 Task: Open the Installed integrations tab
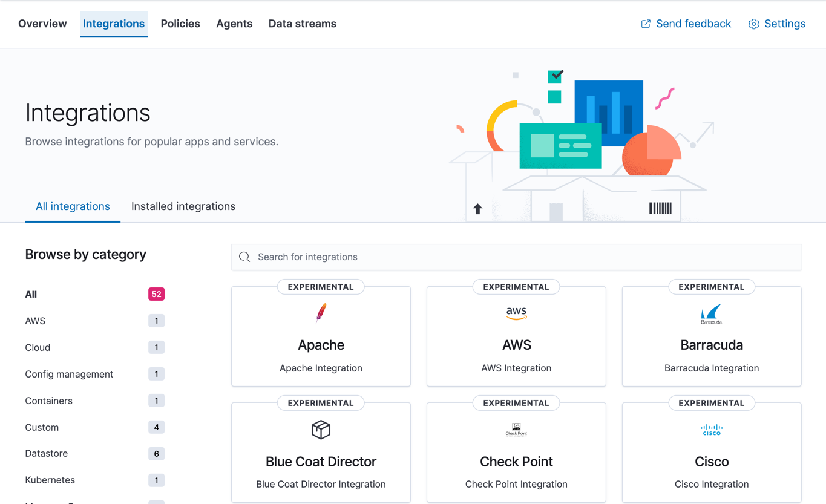pos(183,206)
